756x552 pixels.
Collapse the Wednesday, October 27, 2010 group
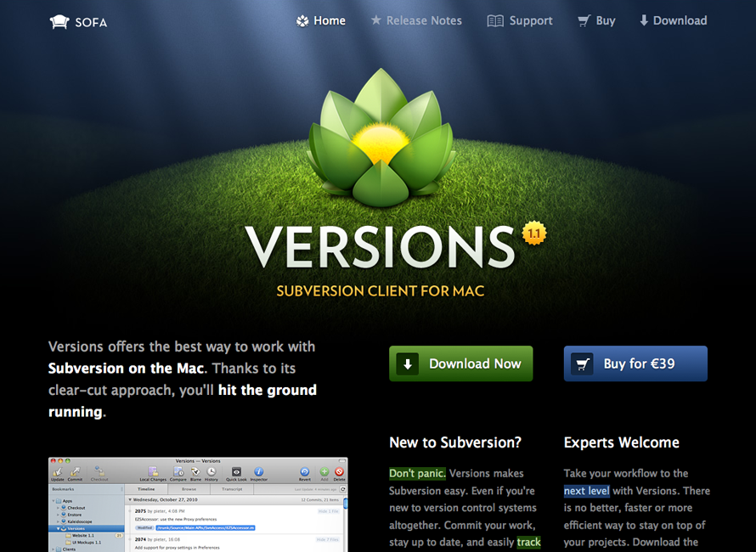tap(130, 499)
